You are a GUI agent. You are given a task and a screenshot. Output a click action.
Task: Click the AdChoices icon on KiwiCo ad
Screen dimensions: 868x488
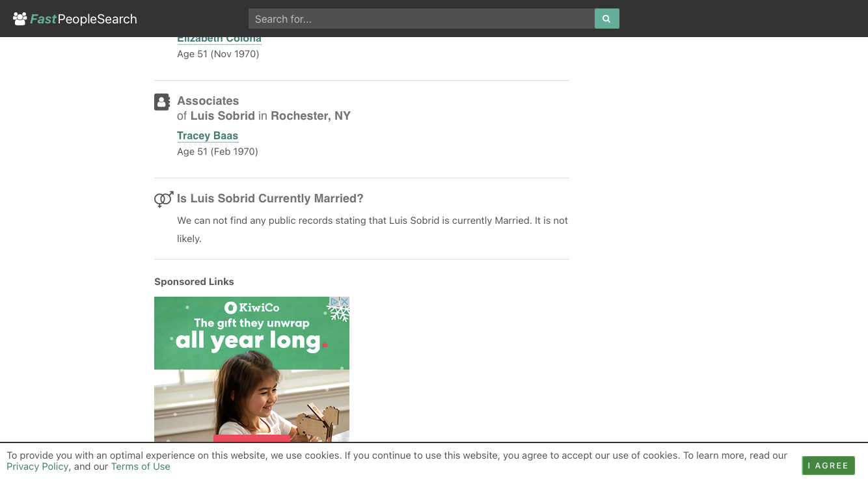tap(334, 302)
